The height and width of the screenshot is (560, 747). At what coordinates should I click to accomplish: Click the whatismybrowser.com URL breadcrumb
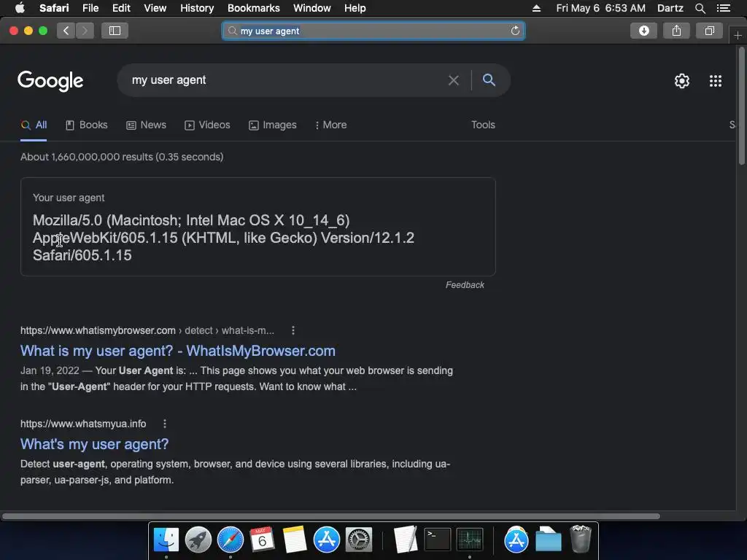click(x=147, y=330)
